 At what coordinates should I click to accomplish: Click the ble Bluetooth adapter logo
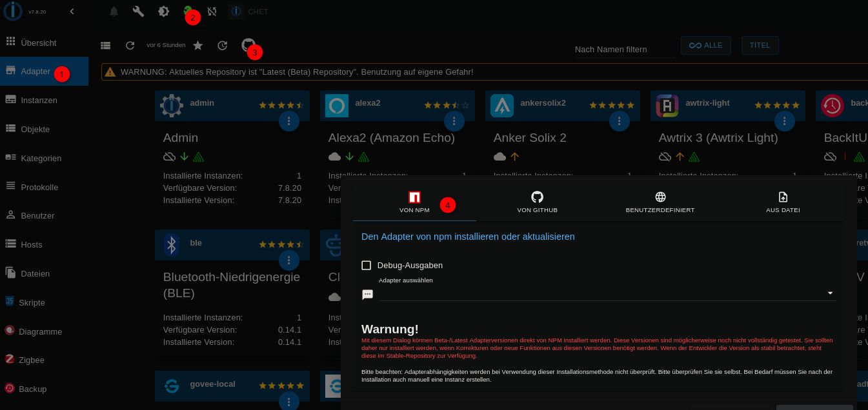(x=172, y=246)
